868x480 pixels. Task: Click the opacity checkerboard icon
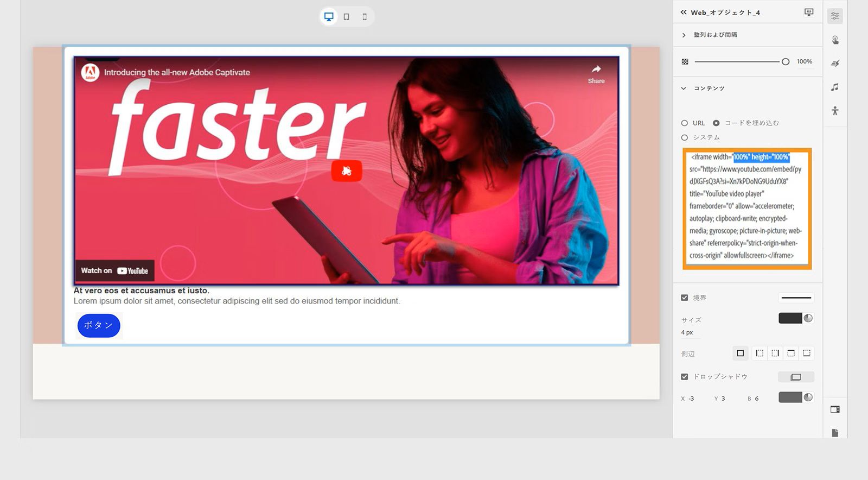[685, 62]
